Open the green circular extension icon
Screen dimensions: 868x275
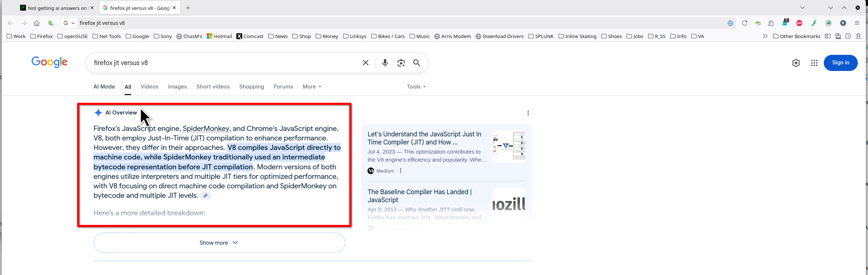pyautogui.click(x=829, y=23)
